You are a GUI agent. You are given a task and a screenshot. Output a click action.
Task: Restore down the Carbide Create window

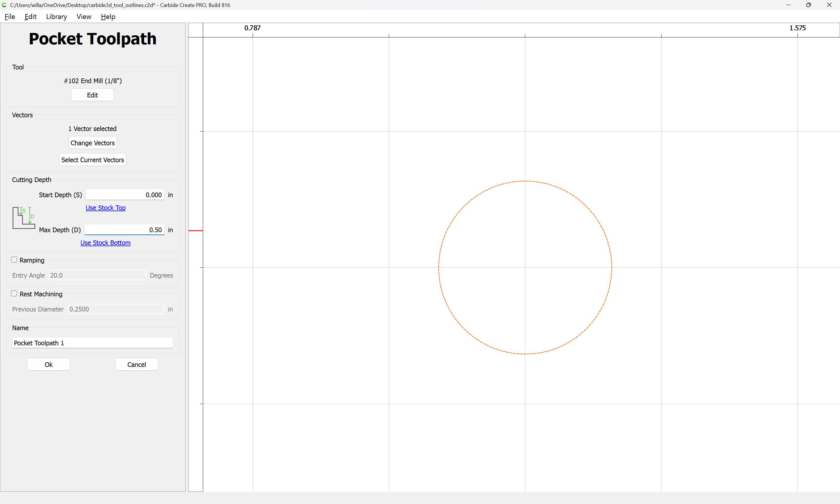click(x=808, y=5)
